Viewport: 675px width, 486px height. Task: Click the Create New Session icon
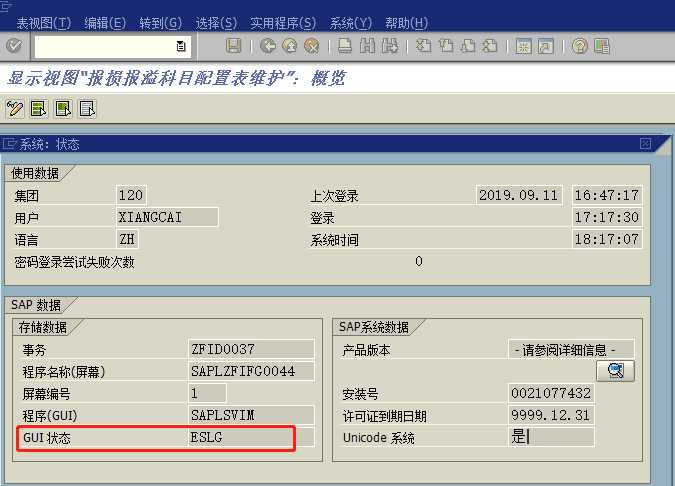523,46
